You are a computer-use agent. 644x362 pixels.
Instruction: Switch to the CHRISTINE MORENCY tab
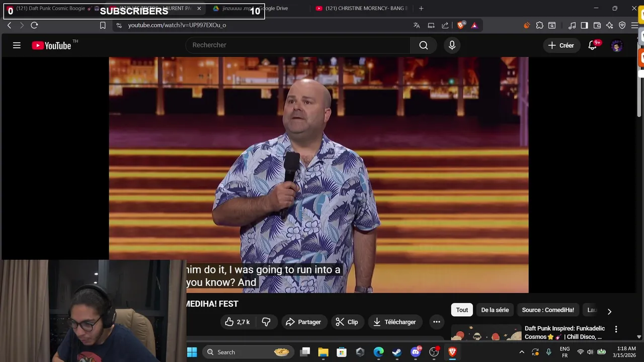362,9
